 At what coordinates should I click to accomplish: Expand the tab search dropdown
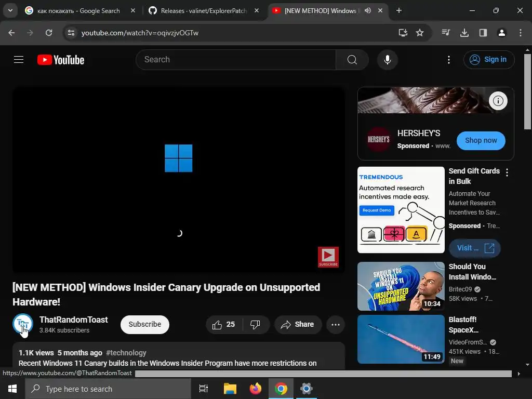10,10
